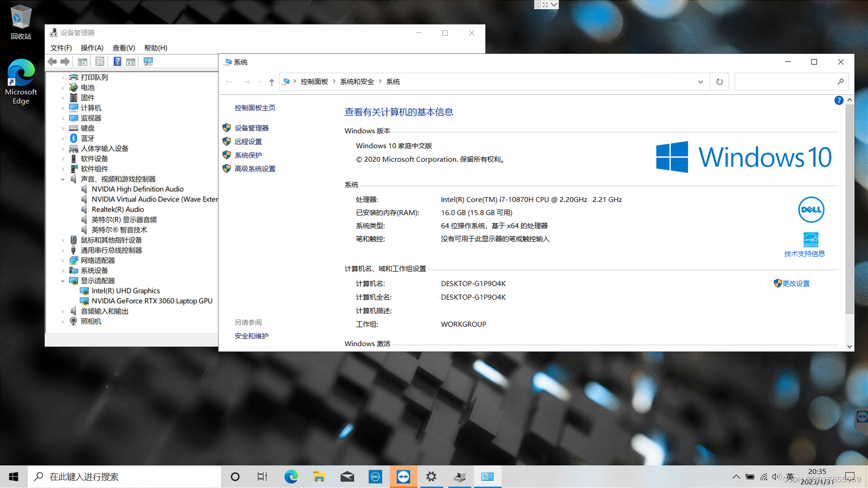Open 设备管理器 link in System sidebar
The image size is (868, 488).
click(252, 128)
